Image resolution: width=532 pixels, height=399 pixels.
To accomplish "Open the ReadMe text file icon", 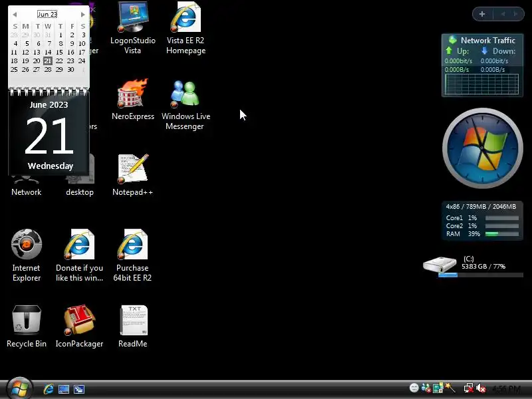I will tap(132, 327).
